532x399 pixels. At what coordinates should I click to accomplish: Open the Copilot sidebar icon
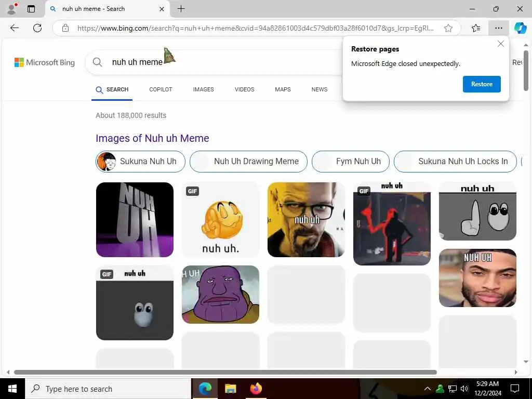point(520,28)
